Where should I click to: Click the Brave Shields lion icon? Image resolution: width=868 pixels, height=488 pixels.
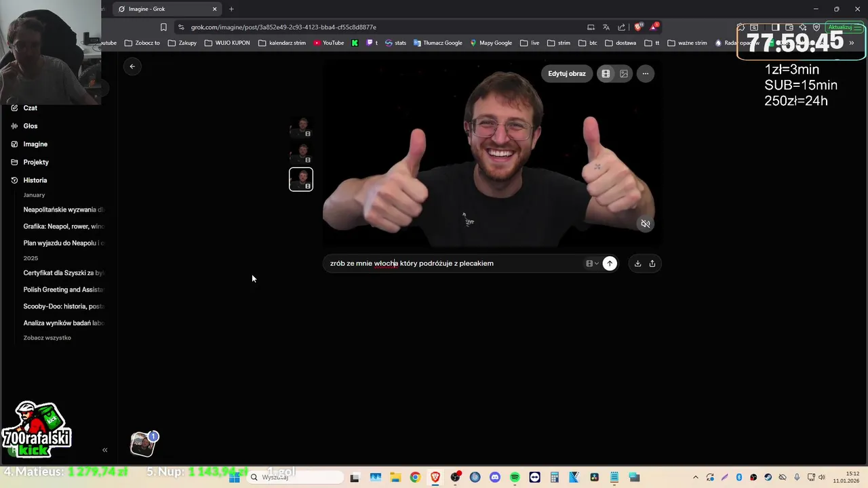tap(638, 27)
